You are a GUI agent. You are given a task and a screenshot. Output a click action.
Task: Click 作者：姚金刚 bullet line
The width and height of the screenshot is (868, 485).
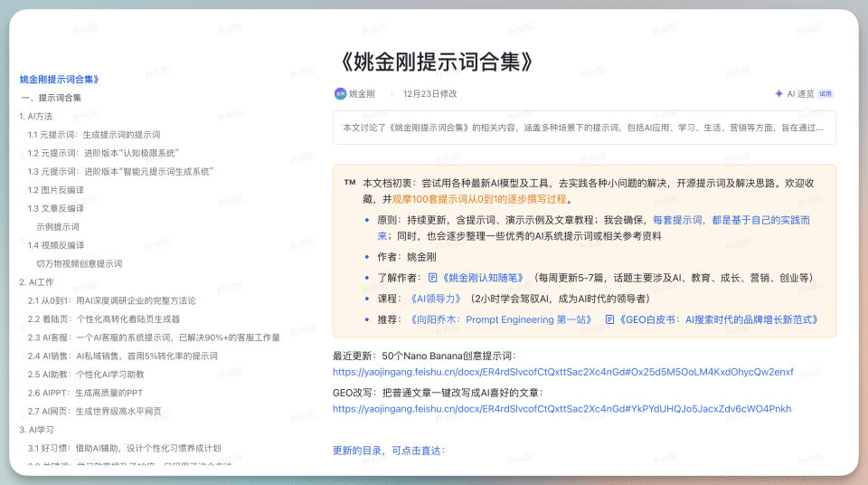coord(407,257)
